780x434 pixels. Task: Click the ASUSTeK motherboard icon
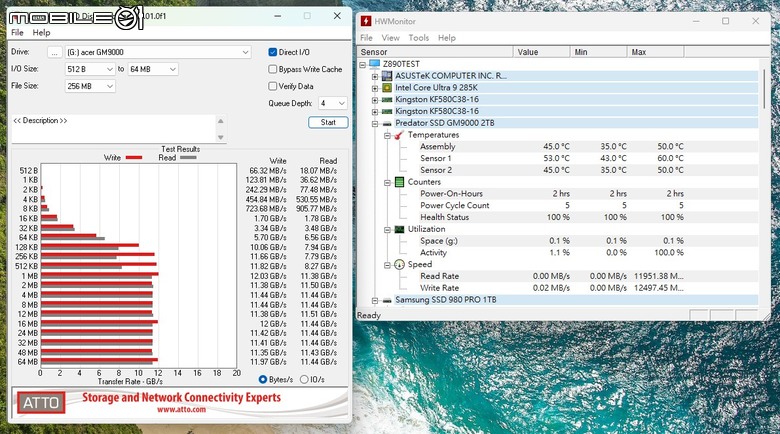click(x=387, y=76)
